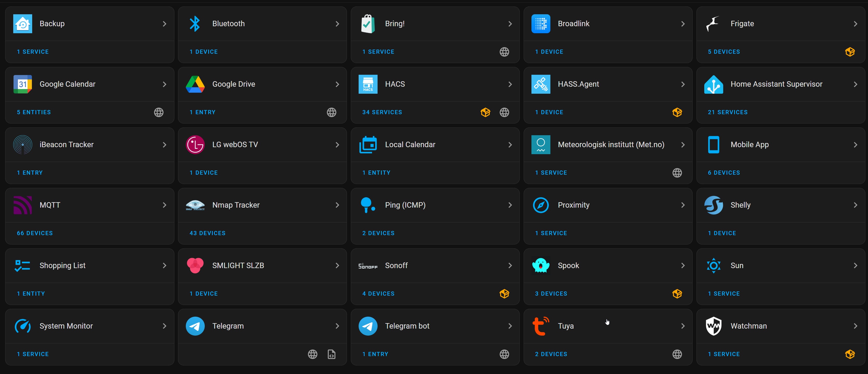Click the custom integration box icon on Frigate

pos(850,52)
